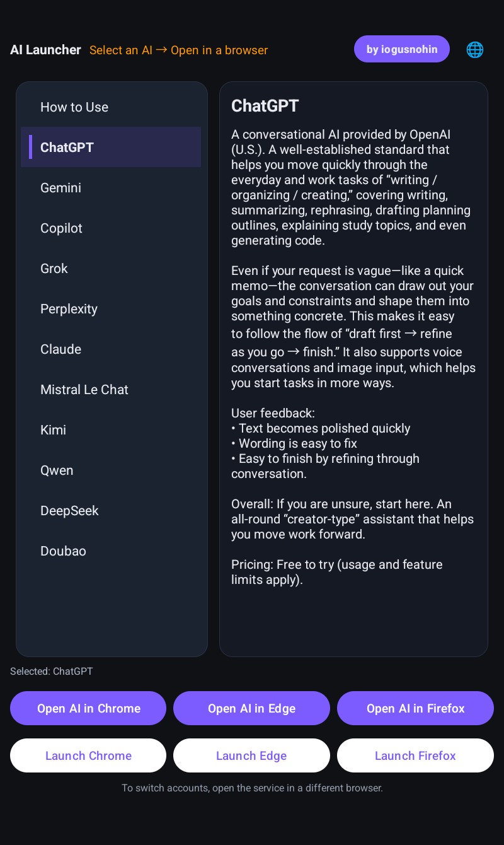The image size is (504, 845).
Task: Click the 'by iogusnohin' badge
Action: (401, 49)
